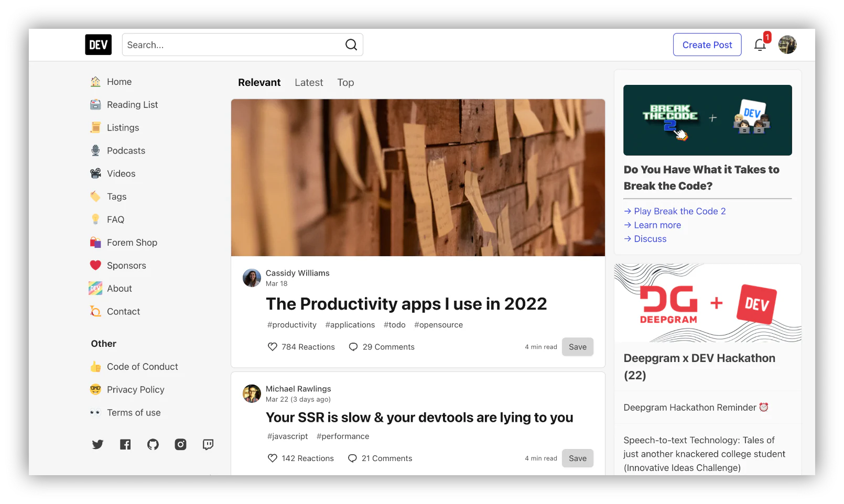This screenshot has width=844, height=504.
Task: Click the comment bubble beside 29 Comments
Action: (x=353, y=347)
